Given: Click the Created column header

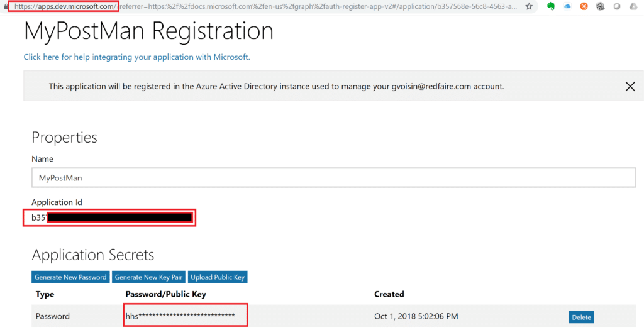Looking at the screenshot, I should pyautogui.click(x=389, y=294).
